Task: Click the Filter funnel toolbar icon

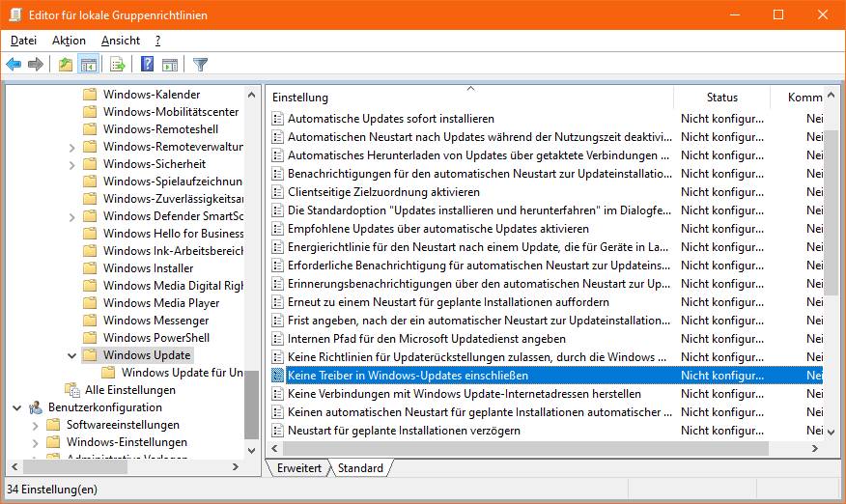Action: [x=200, y=65]
